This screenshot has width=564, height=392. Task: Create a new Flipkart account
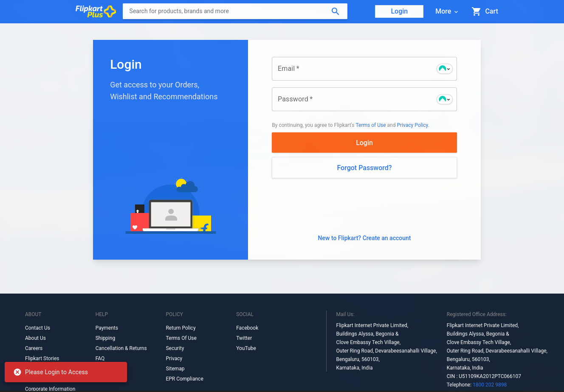pos(364,238)
